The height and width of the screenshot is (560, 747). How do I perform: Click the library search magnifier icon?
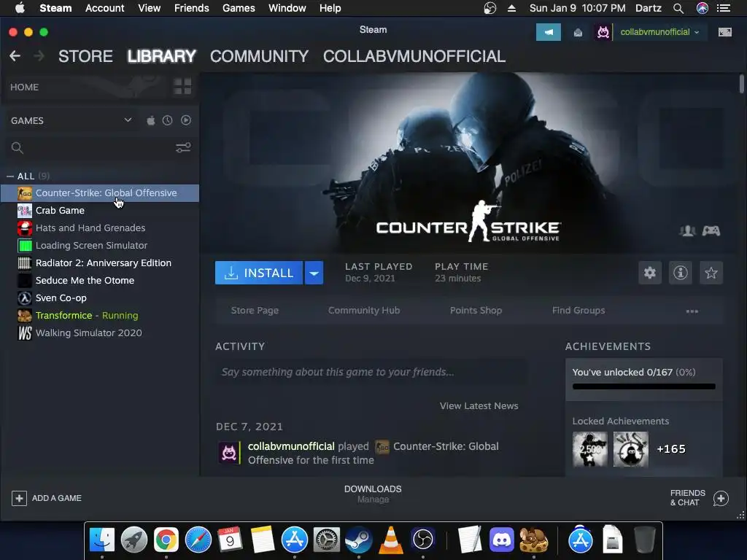[x=18, y=147]
